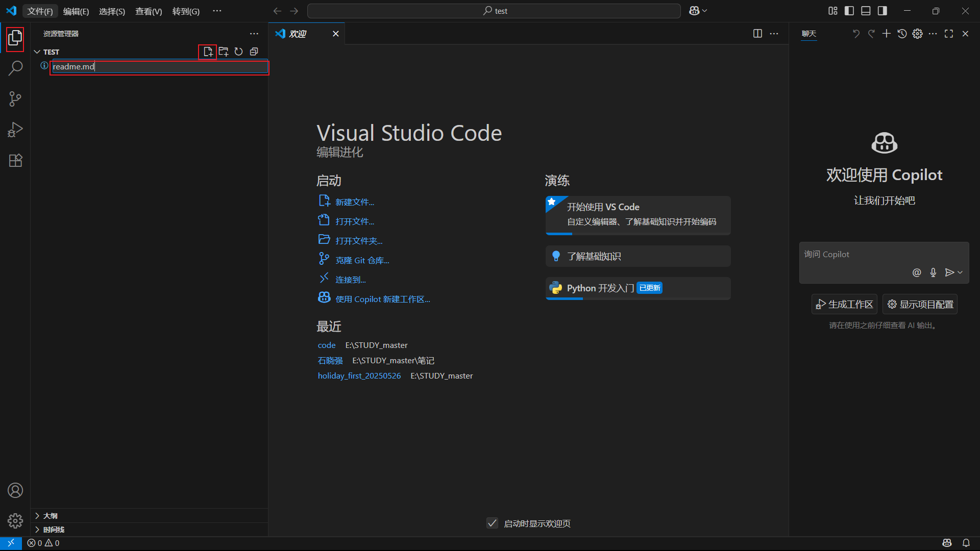Viewport: 980px width, 551px height.
Task: Open the send button dropdown arrow
Action: pyautogui.click(x=960, y=272)
